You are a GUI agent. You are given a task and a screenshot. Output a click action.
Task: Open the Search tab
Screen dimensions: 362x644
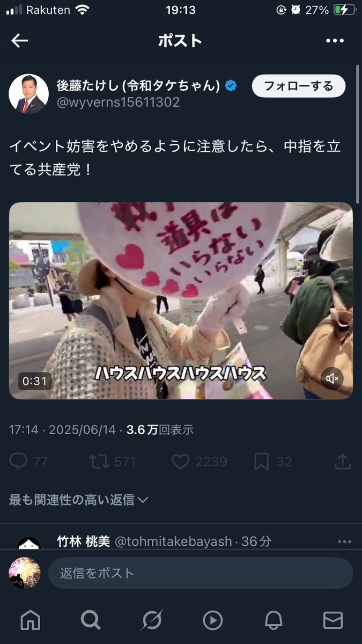tap(91, 620)
